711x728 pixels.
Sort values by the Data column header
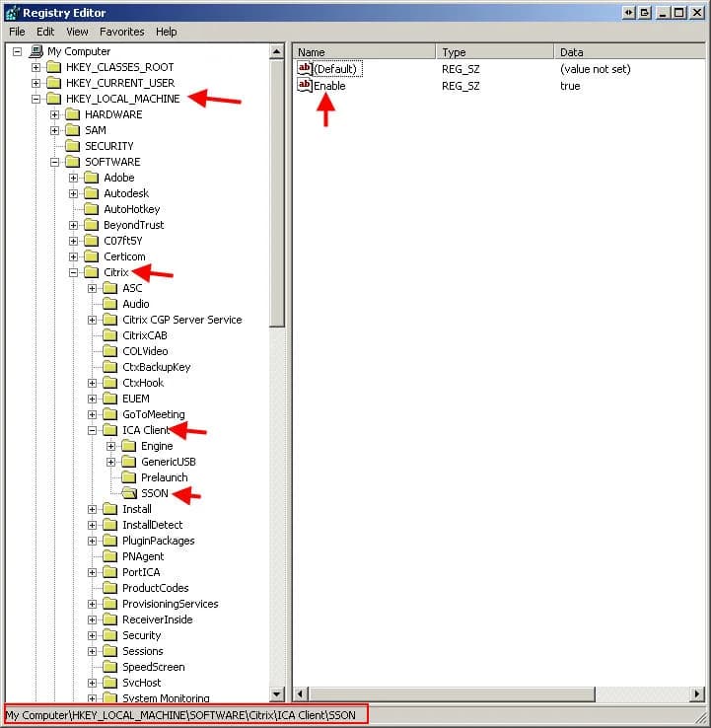pos(630,52)
